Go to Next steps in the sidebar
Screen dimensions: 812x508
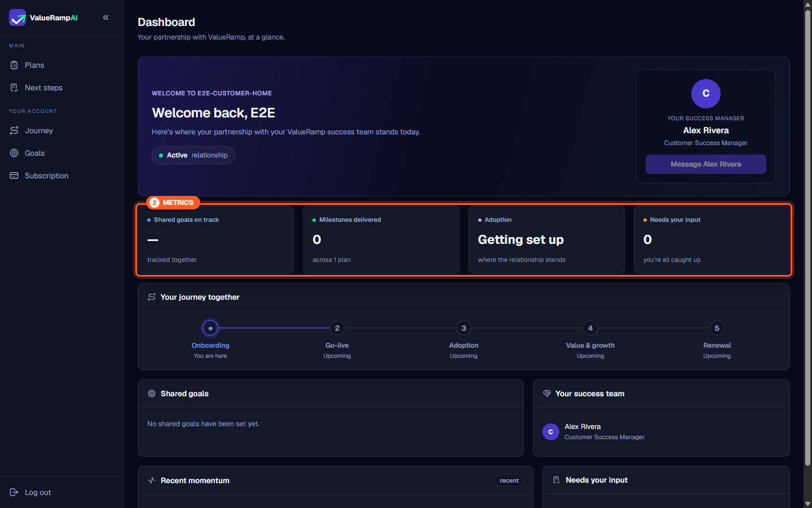pyautogui.click(x=62, y=87)
